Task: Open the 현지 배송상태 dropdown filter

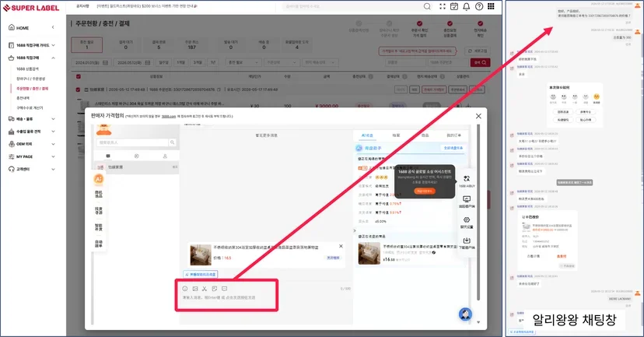Action: (320, 62)
